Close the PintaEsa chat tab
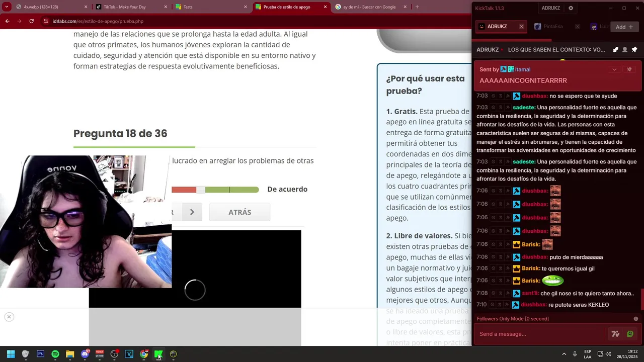 [x=578, y=27]
